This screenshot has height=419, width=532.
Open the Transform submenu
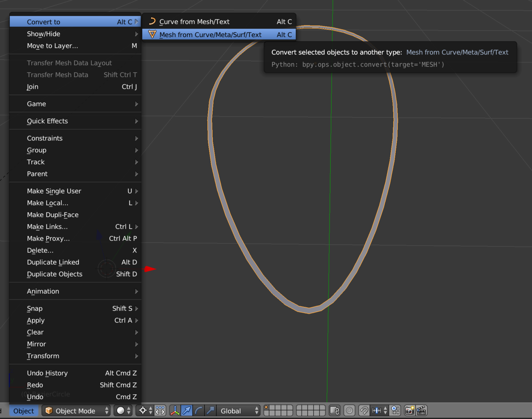pyautogui.click(x=75, y=356)
